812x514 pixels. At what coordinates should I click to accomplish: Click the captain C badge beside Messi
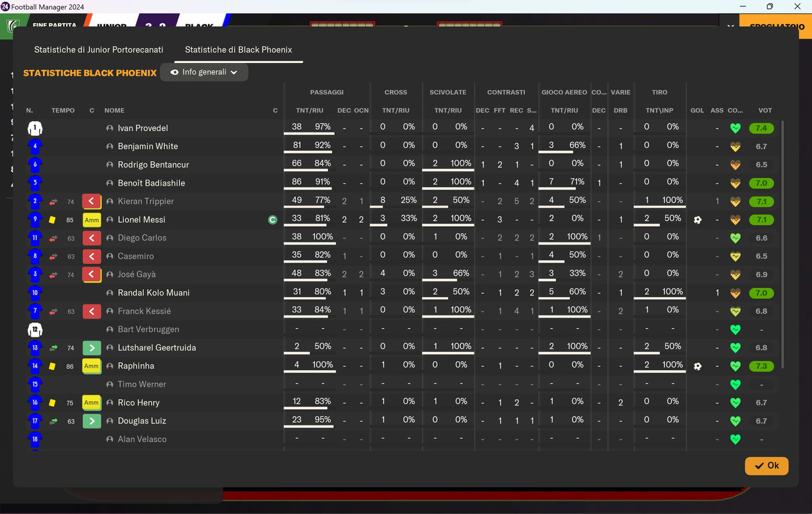[272, 220]
